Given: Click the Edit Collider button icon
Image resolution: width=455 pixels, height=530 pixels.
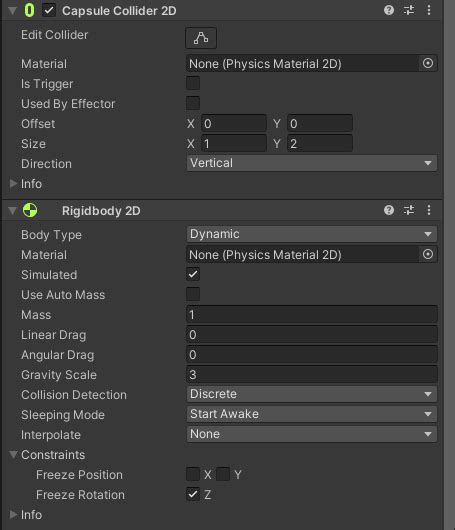Looking at the screenshot, I should (201, 38).
